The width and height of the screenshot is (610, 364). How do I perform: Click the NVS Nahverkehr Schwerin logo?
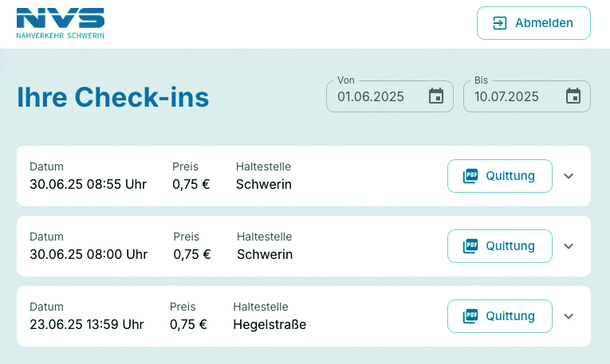pos(61,23)
